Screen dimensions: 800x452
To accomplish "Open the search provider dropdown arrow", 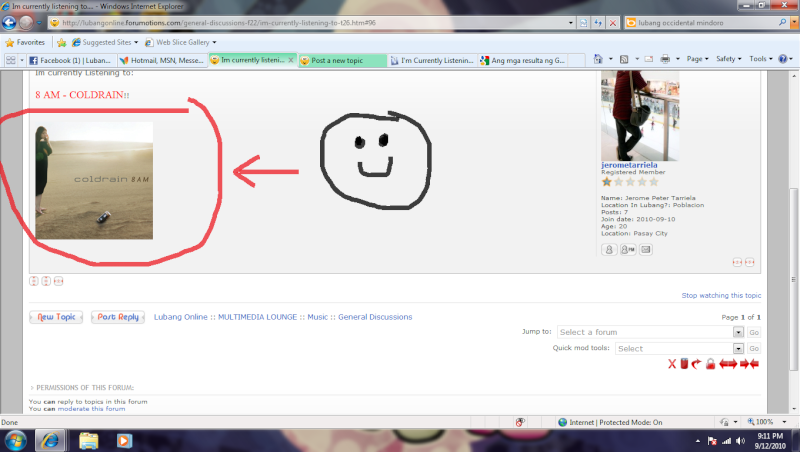I will pyautogui.click(x=794, y=22).
